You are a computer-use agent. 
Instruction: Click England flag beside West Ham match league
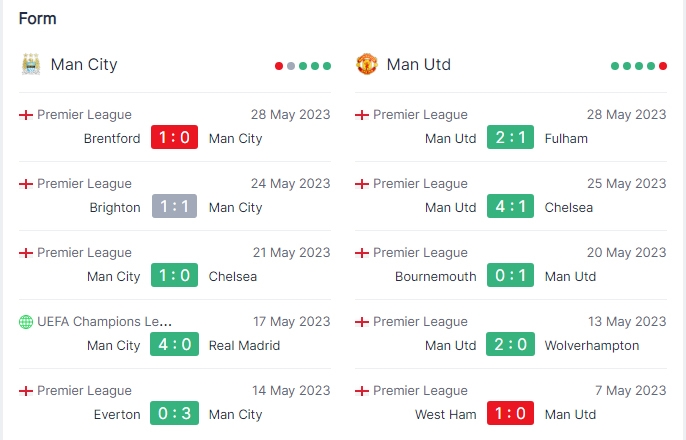point(362,391)
